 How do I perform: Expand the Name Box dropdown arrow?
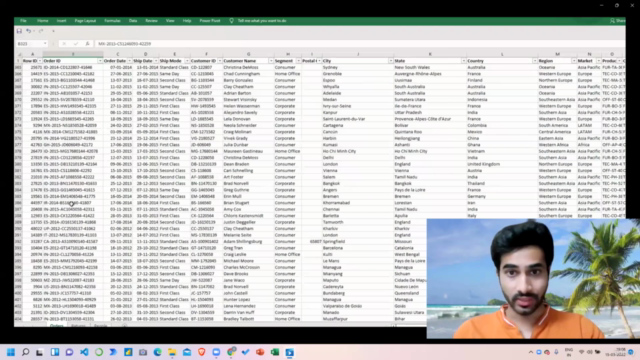click(45, 44)
